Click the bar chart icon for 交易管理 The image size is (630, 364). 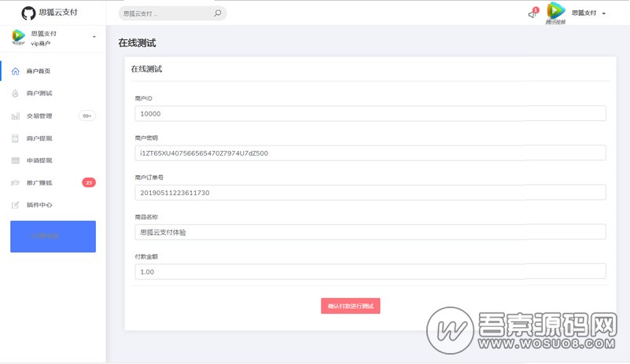[x=16, y=116]
